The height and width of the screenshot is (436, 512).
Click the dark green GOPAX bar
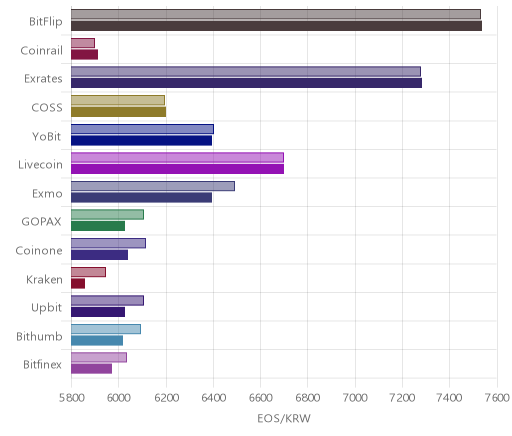(98, 226)
